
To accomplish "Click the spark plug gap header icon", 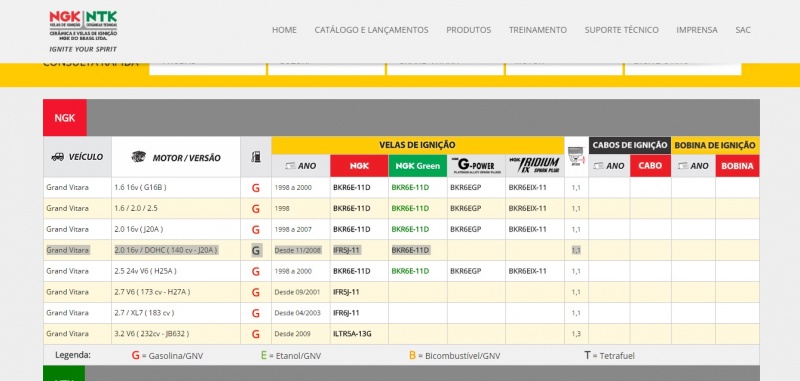I will point(576,157).
